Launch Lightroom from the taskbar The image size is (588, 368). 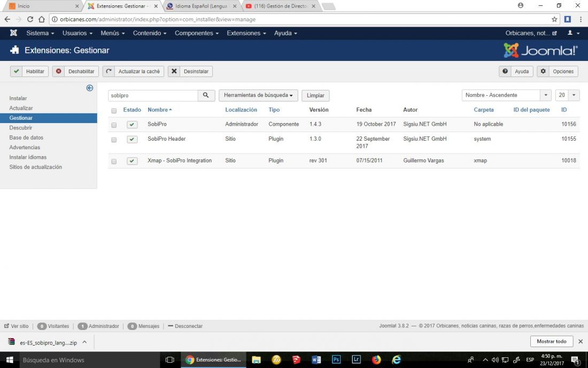tap(356, 359)
